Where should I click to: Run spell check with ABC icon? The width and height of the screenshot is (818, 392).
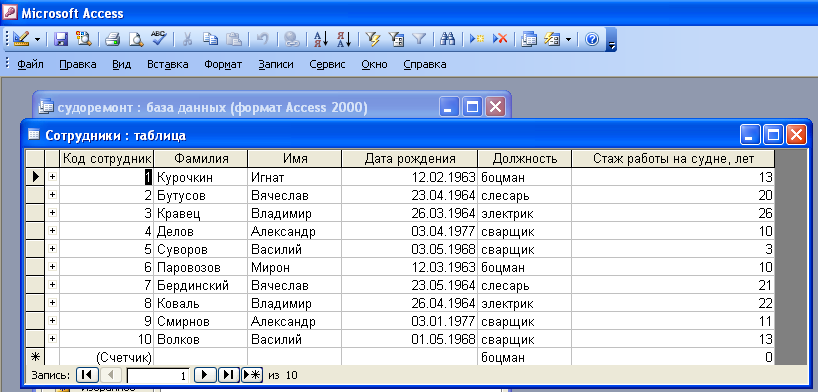coord(158,39)
